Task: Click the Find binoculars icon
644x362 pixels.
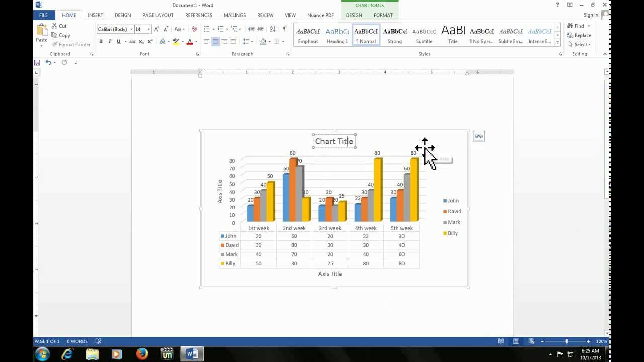Action: point(570,26)
